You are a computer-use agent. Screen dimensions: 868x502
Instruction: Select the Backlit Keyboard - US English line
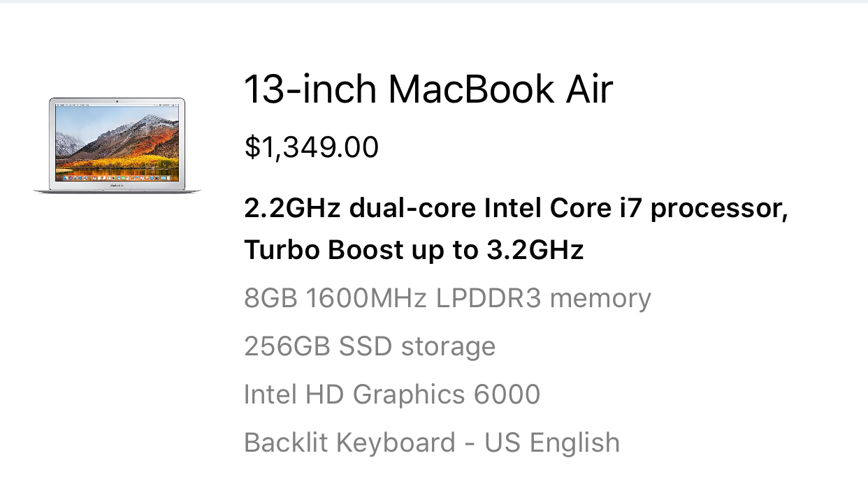[x=432, y=443]
